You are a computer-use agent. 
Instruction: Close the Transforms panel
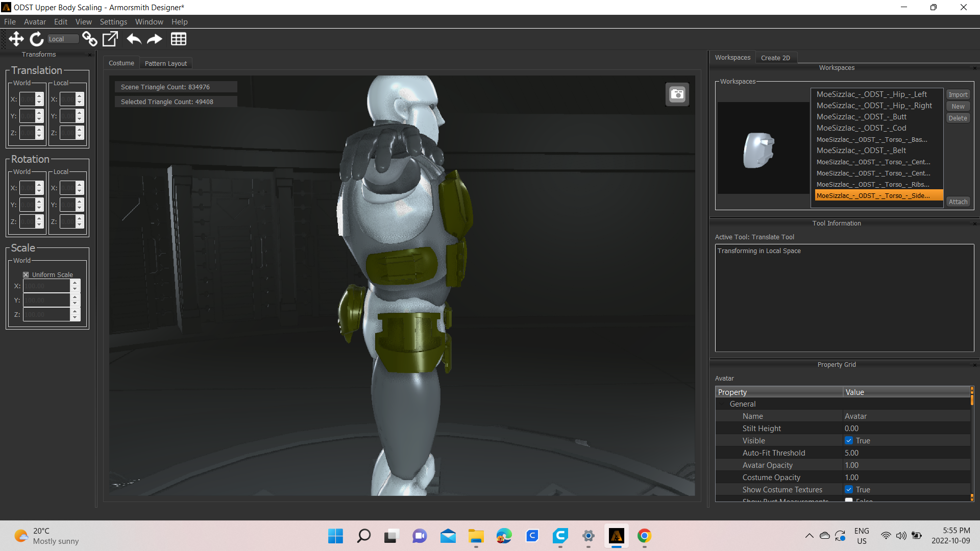click(x=90, y=55)
